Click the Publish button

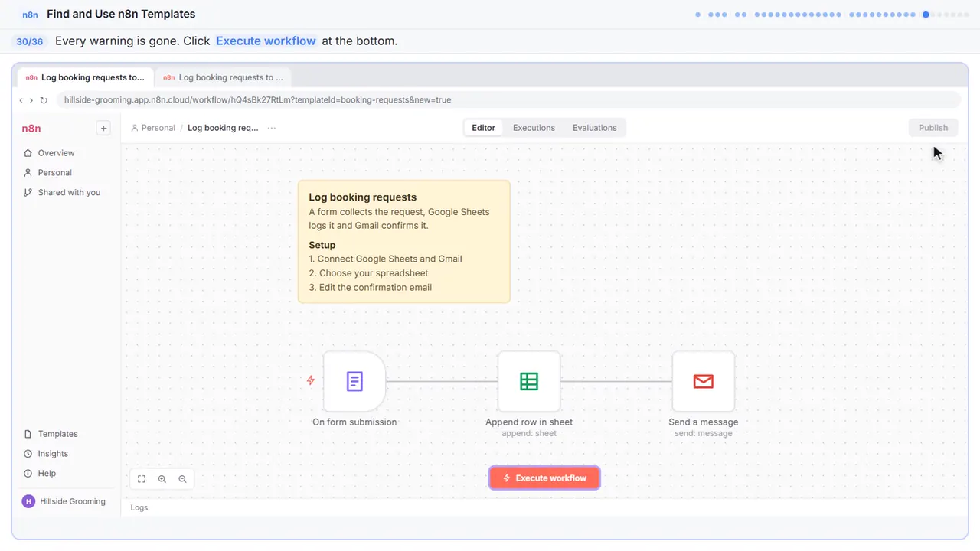coord(933,128)
